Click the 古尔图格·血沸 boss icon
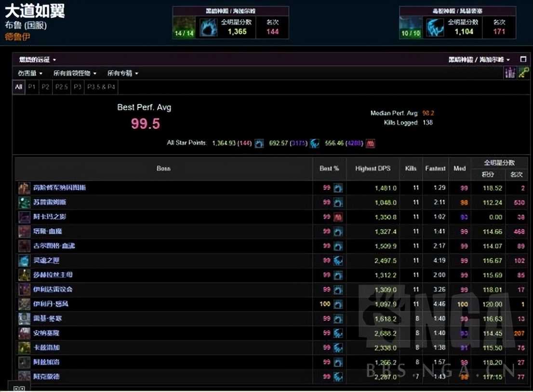This screenshot has height=392, width=533. click(x=24, y=246)
